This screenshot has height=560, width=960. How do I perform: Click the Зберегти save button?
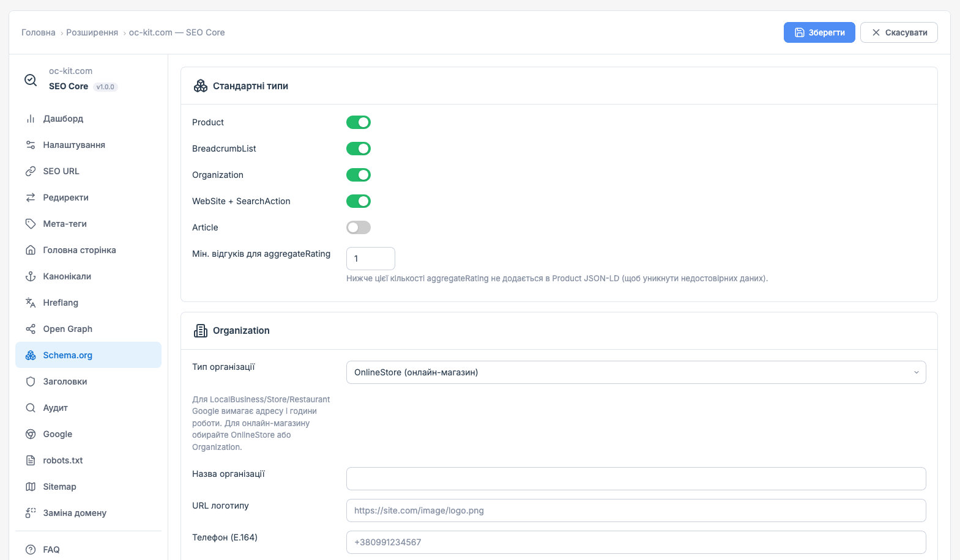click(819, 32)
